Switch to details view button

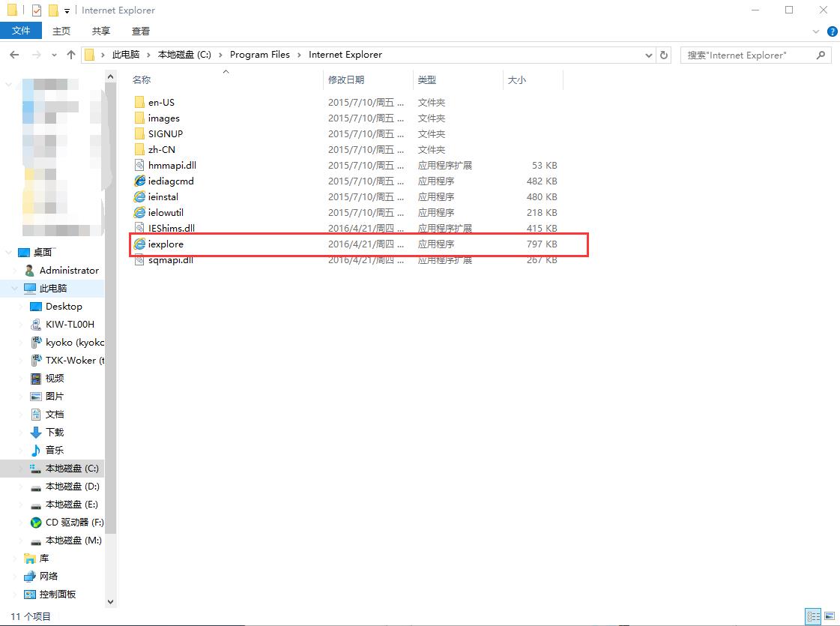[813, 616]
